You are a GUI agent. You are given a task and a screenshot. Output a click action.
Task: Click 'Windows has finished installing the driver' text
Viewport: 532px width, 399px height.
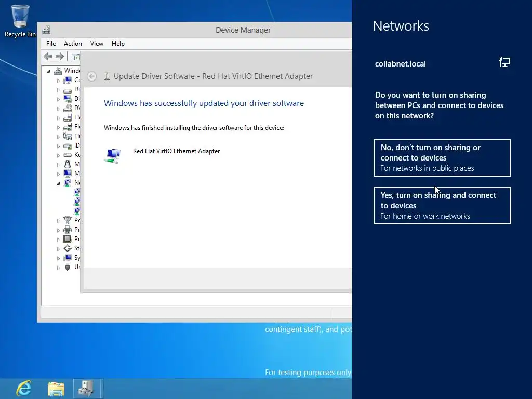194,128
